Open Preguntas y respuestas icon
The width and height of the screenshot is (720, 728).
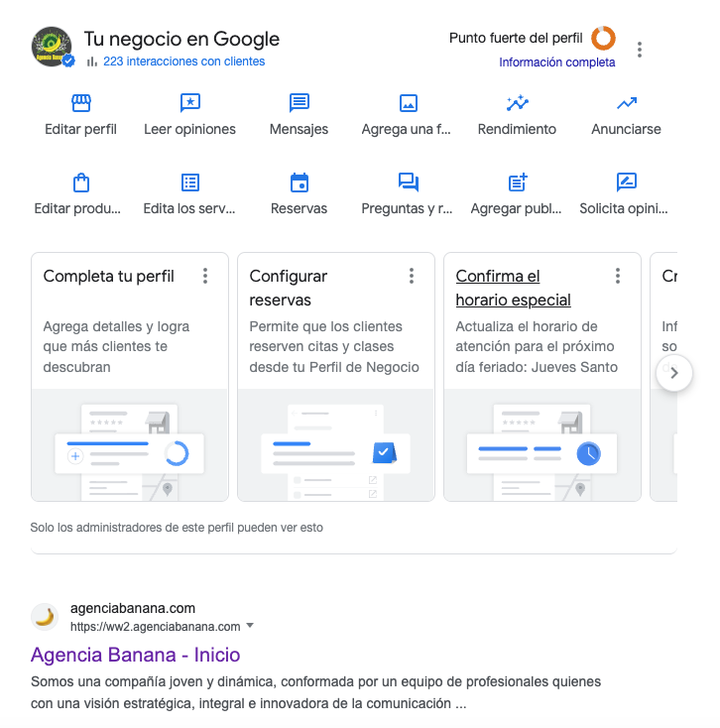[x=408, y=182]
